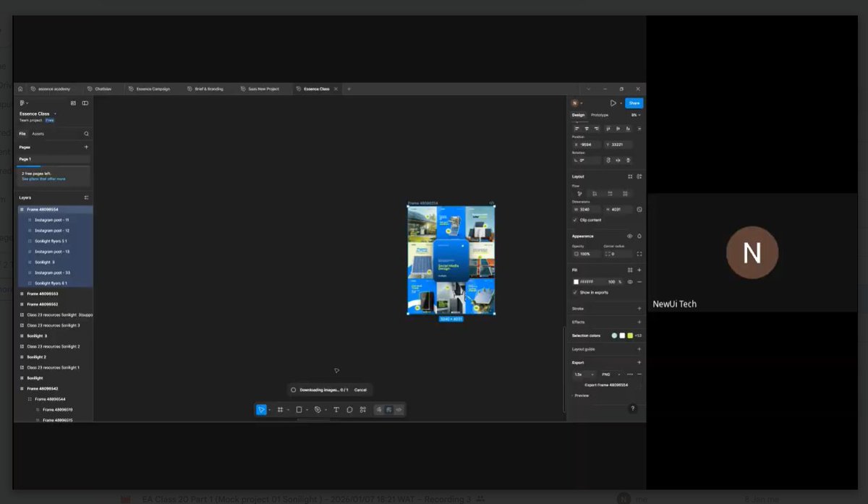Remove the fill with minus icon
The height and width of the screenshot is (504, 868).
pos(639,282)
